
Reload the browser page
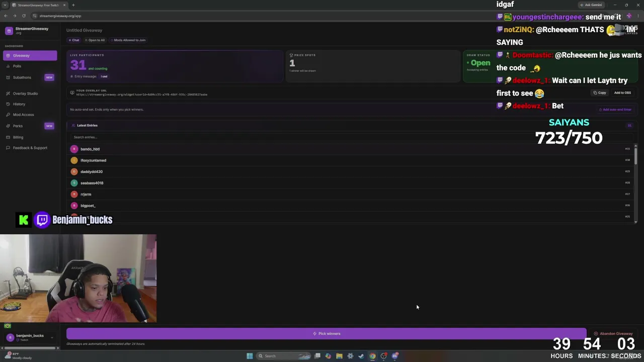[x=24, y=16]
